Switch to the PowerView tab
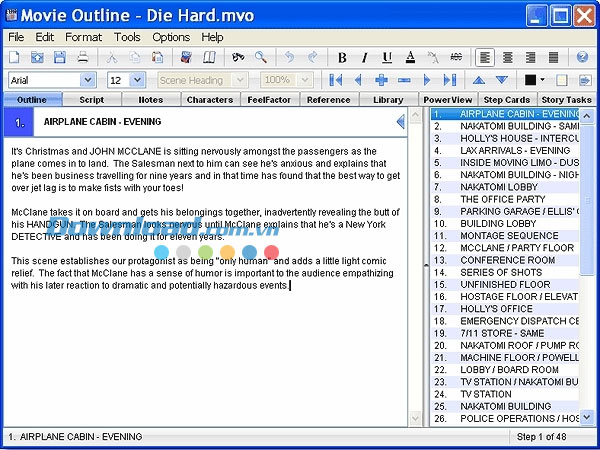This screenshot has width=600, height=450. point(448,99)
